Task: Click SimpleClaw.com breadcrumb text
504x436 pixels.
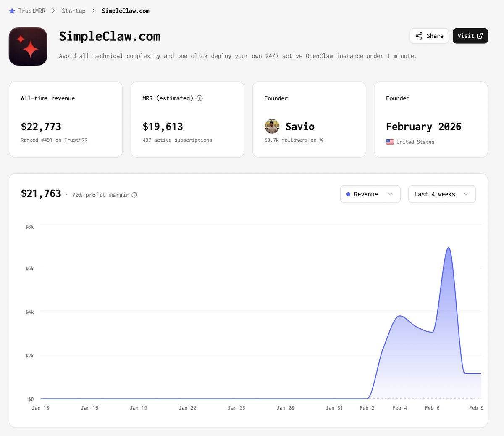Action: click(126, 11)
